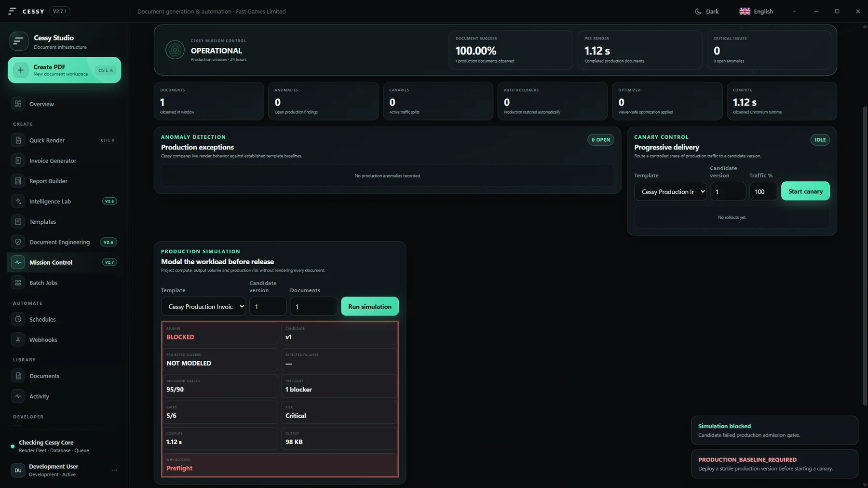Click the Mission Control pulse icon
Screen dimensions: 868x488
click(x=18, y=262)
